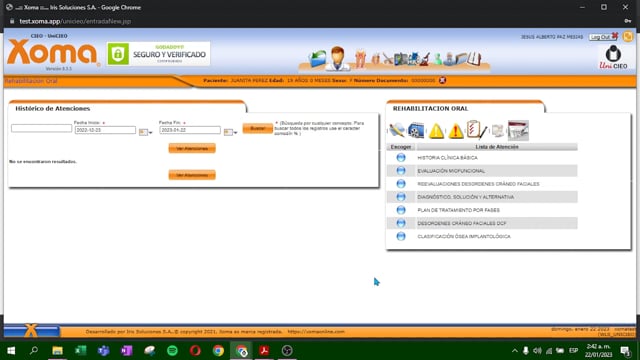Click the orange Buscar button
The image size is (640, 360).
pos(257,129)
